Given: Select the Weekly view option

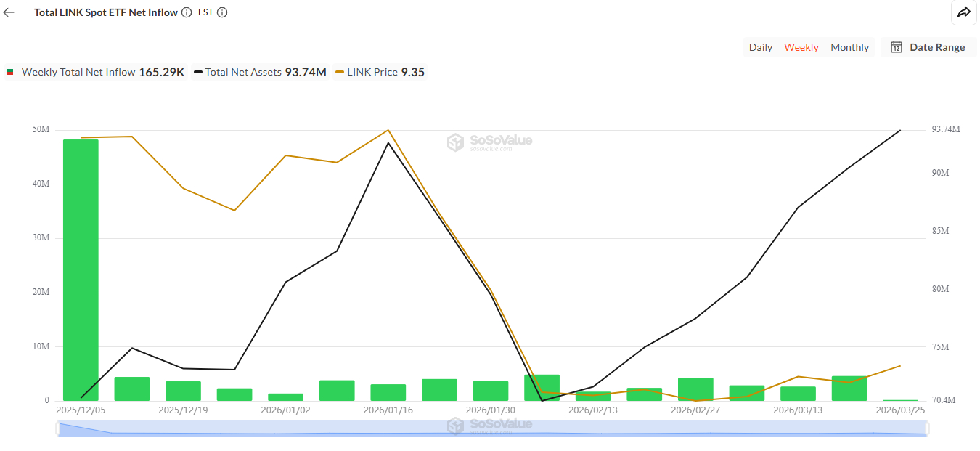Looking at the screenshot, I should pyautogui.click(x=801, y=46).
